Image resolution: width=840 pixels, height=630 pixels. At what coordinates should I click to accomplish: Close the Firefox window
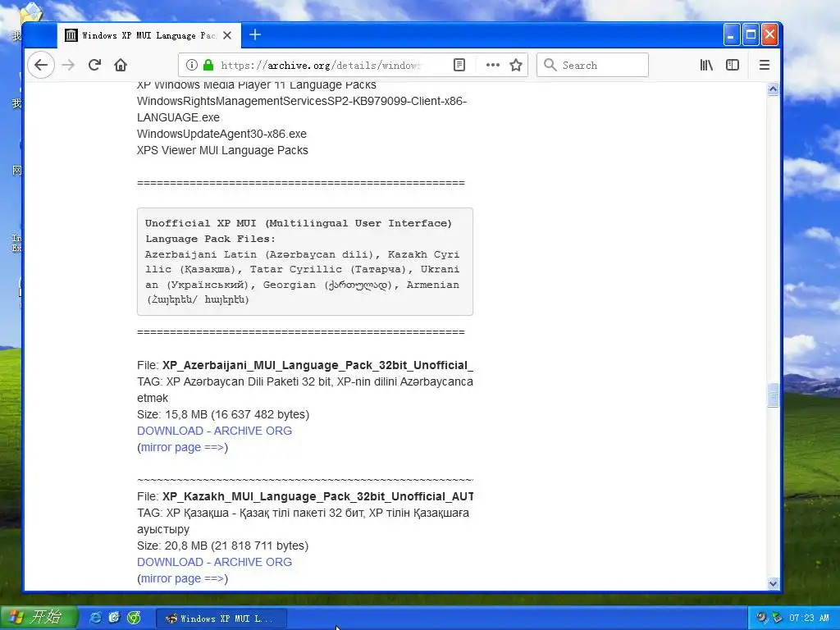769,34
